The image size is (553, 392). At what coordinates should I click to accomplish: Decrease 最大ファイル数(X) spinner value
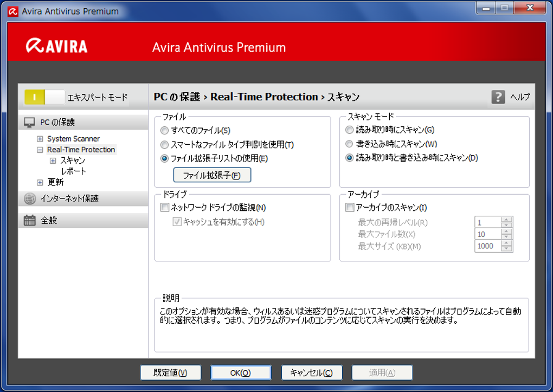[x=506, y=237]
